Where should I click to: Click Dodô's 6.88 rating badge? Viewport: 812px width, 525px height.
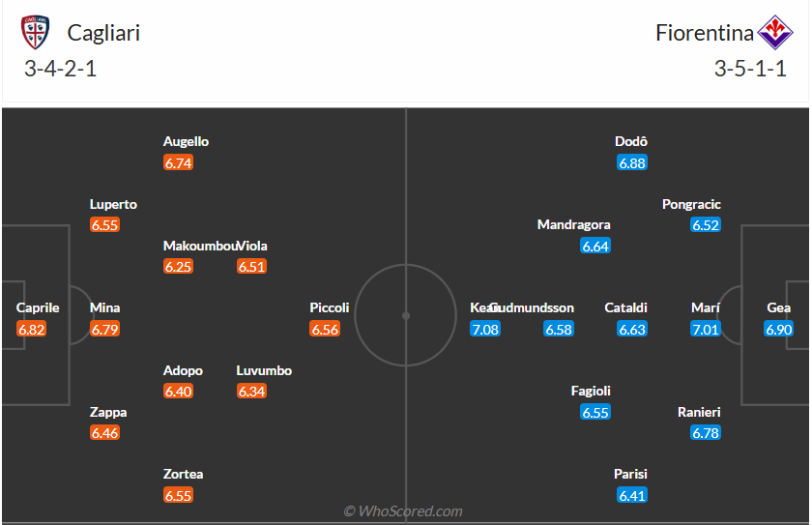(632, 163)
